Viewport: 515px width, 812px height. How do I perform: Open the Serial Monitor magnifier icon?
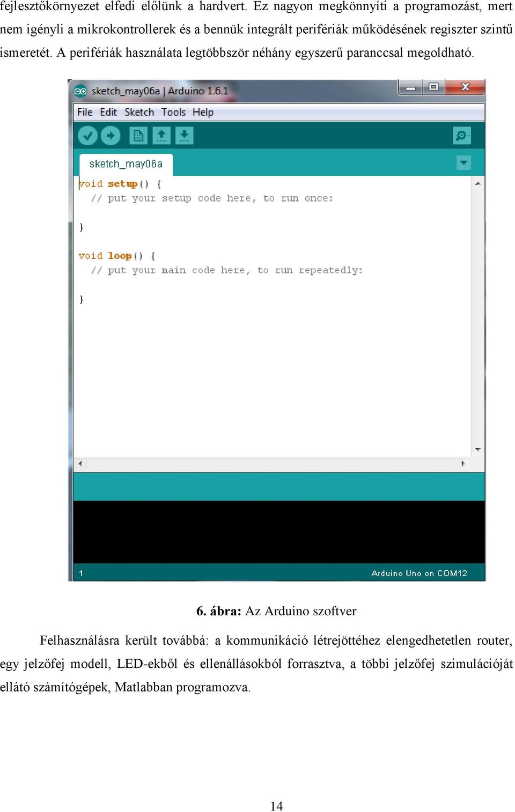coord(462,136)
